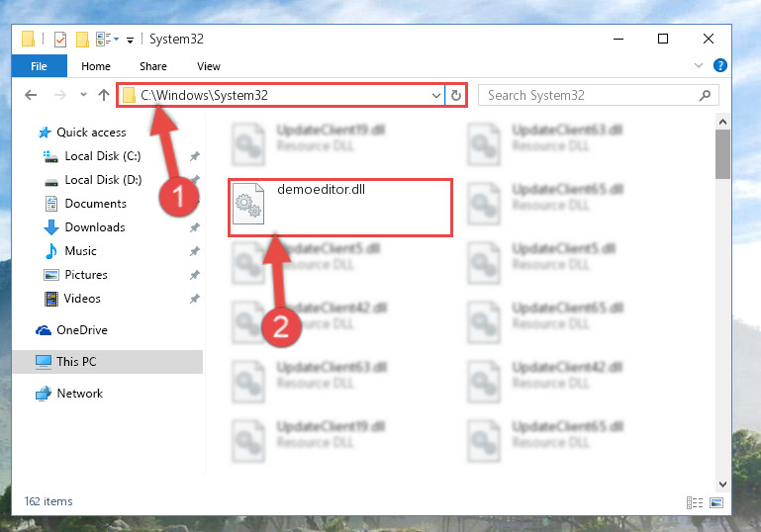Click the Explorer folder icon in the title bar
The width and height of the screenshot is (761, 532).
point(28,40)
